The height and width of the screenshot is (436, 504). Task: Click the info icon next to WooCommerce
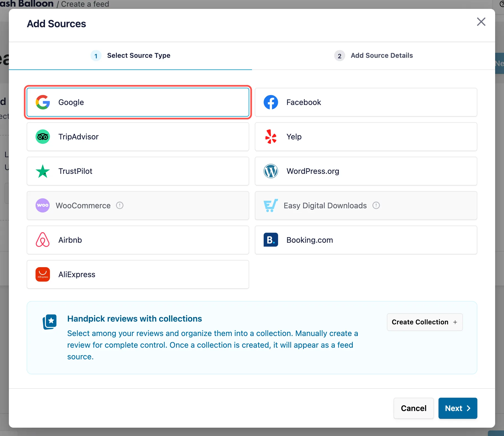(x=120, y=206)
